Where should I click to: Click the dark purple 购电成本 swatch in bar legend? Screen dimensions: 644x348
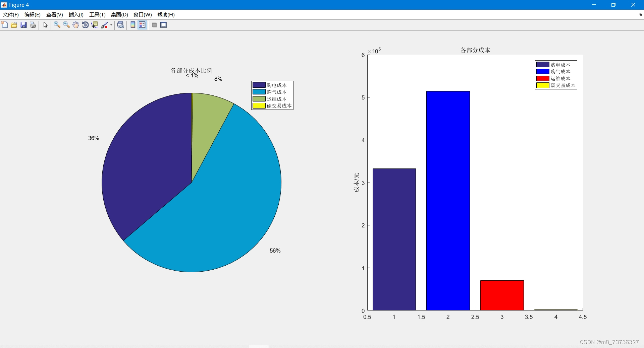pyautogui.click(x=543, y=65)
